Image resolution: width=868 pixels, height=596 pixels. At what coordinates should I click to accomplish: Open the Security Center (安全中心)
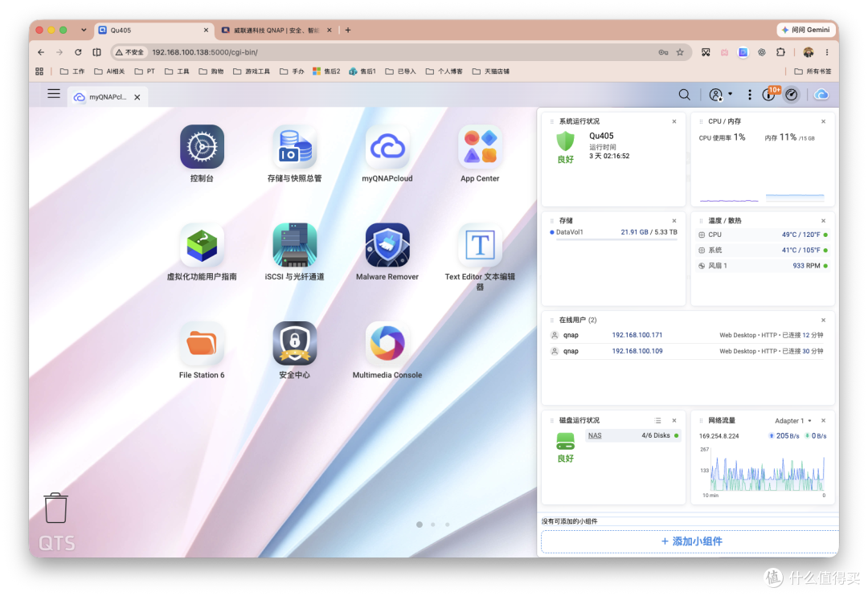(x=294, y=343)
